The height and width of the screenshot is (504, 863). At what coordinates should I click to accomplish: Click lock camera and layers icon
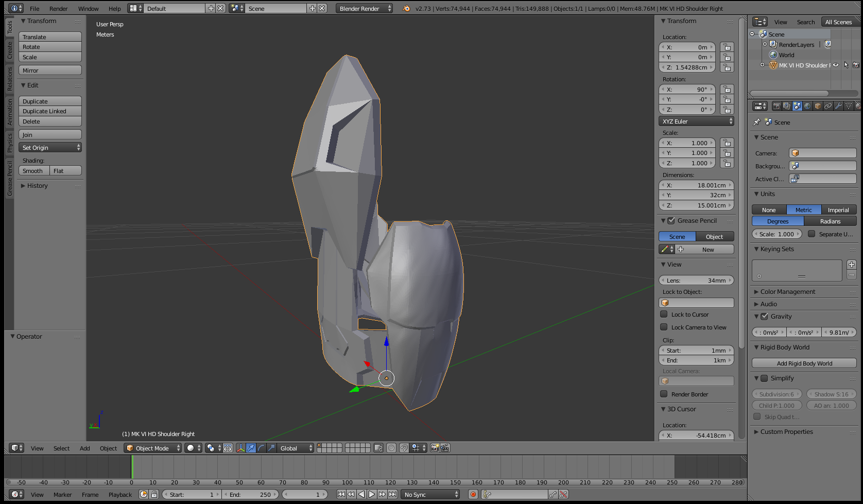(x=378, y=448)
